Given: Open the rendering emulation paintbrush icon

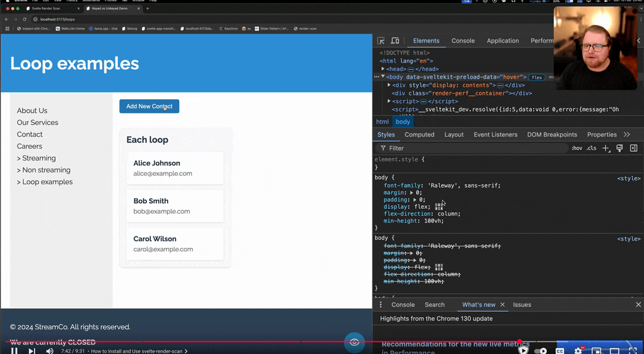Looking at the screenshot, I should [619, 148].
